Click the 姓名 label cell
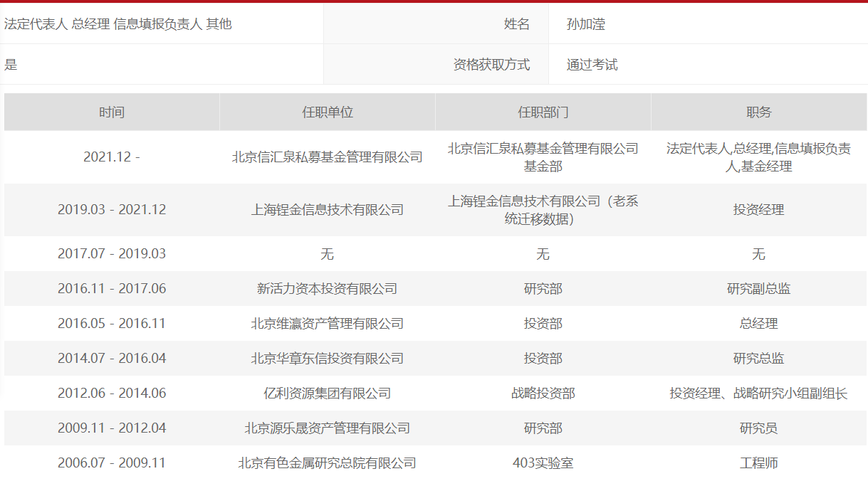The height and width of the screenshot is (486, 868). [436, 24]
